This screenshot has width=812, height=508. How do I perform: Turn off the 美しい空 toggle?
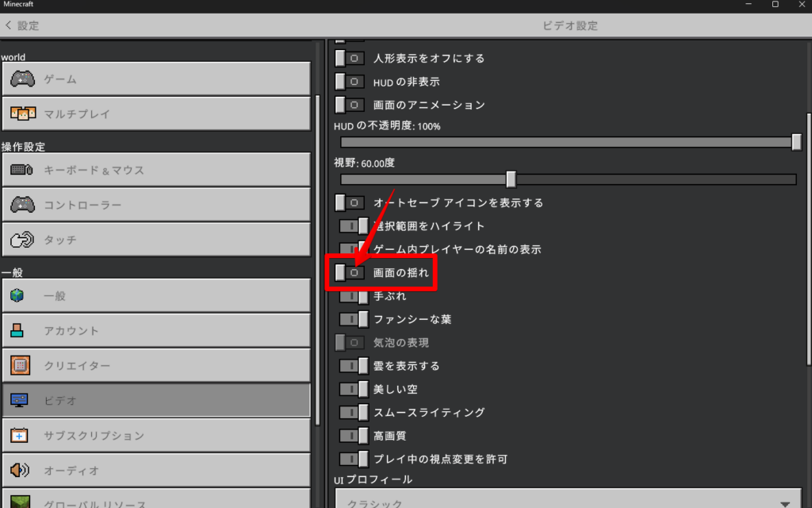354,389
